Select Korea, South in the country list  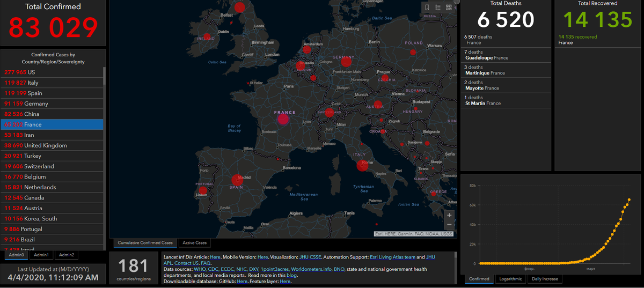[52, 219]
